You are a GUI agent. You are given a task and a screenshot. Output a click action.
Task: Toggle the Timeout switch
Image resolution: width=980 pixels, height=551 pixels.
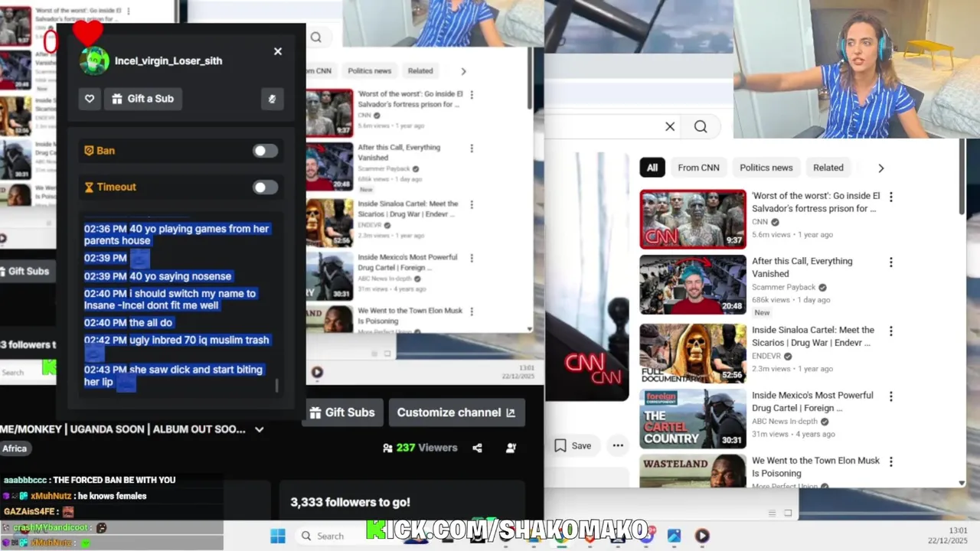click(265, 187)
